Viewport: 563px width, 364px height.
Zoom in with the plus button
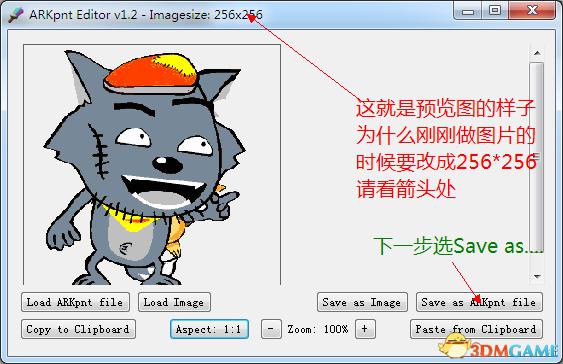[x=365, y=329]
